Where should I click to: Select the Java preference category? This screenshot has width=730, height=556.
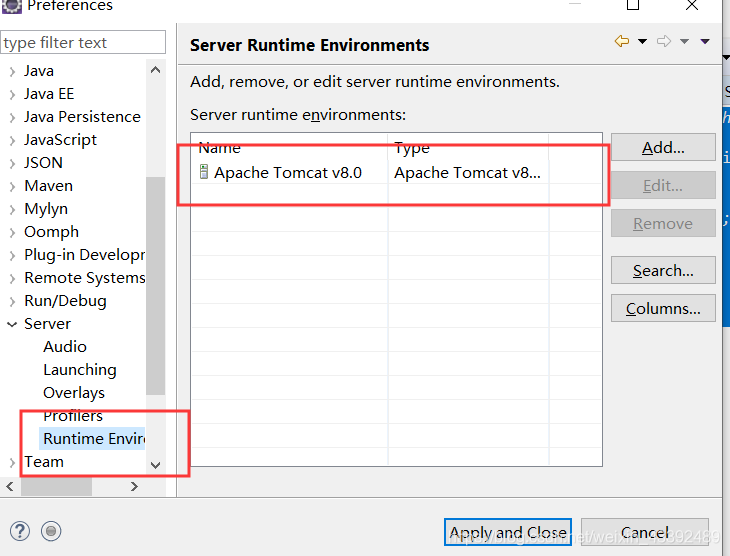(39, 71)
